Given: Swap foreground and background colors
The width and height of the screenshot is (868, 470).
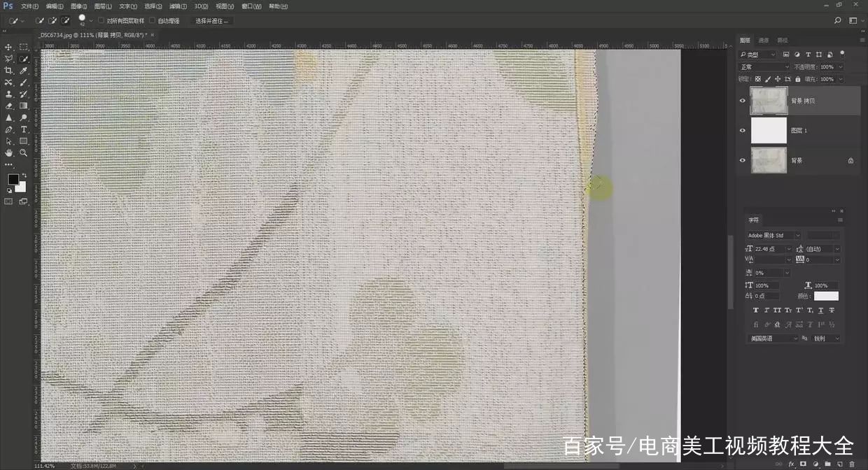Looking at the screenshot, I should click(24, 175).
